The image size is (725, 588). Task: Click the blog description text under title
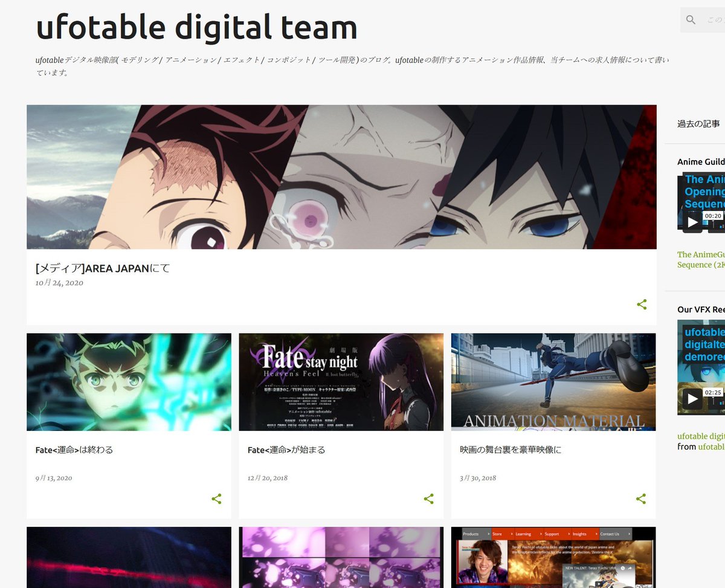[352, 66]
